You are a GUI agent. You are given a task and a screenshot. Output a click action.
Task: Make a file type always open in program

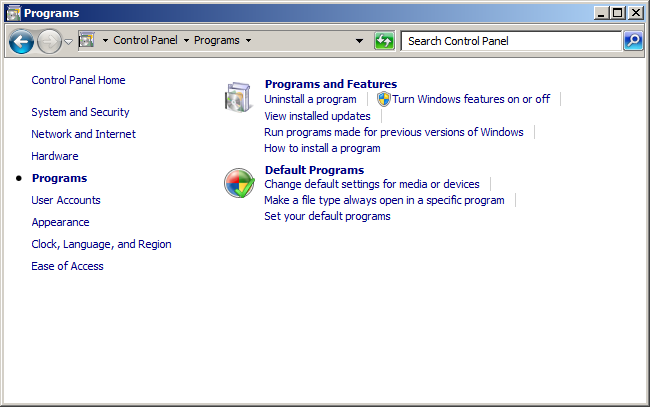(x=384, y=200)
